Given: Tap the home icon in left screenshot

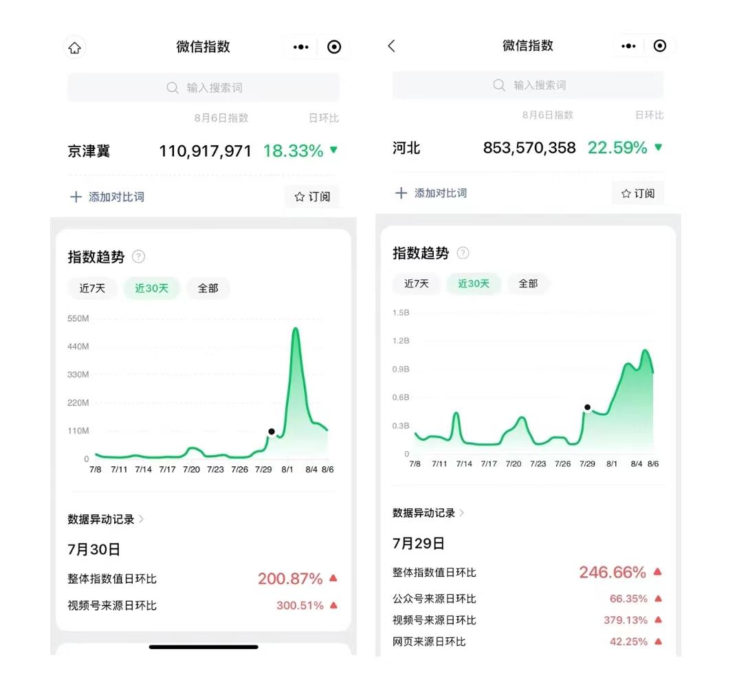Looking at the screenshot, I should click(74, 47).
